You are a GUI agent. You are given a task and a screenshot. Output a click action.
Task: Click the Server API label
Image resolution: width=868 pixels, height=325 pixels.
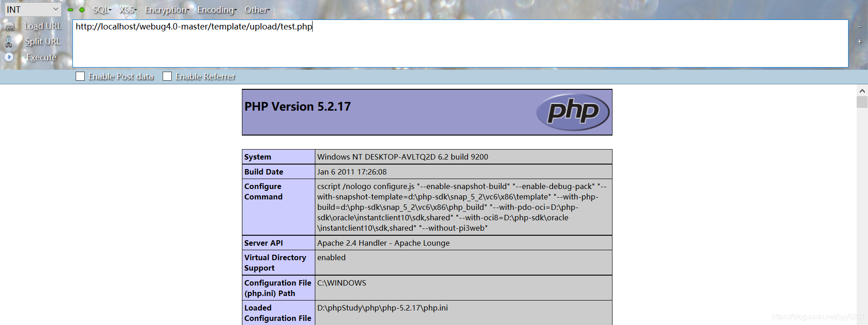click(264, 243)
